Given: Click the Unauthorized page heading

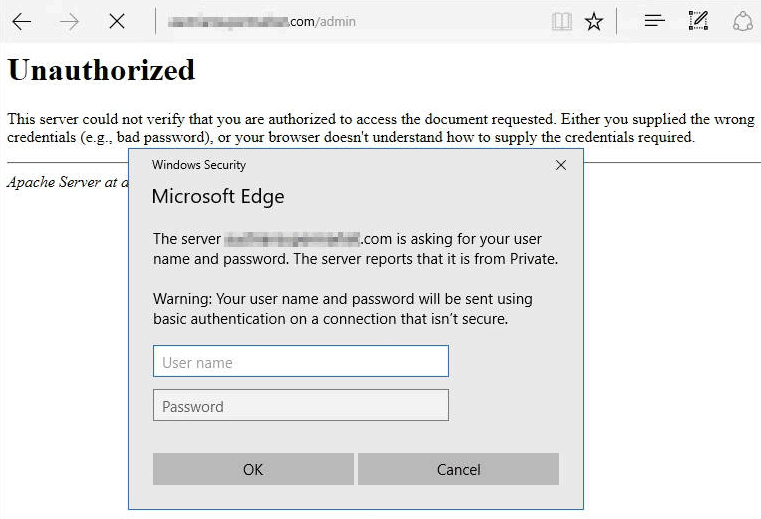Looking at the screenshot, I should pyautogui.click(x=101, y=70).
